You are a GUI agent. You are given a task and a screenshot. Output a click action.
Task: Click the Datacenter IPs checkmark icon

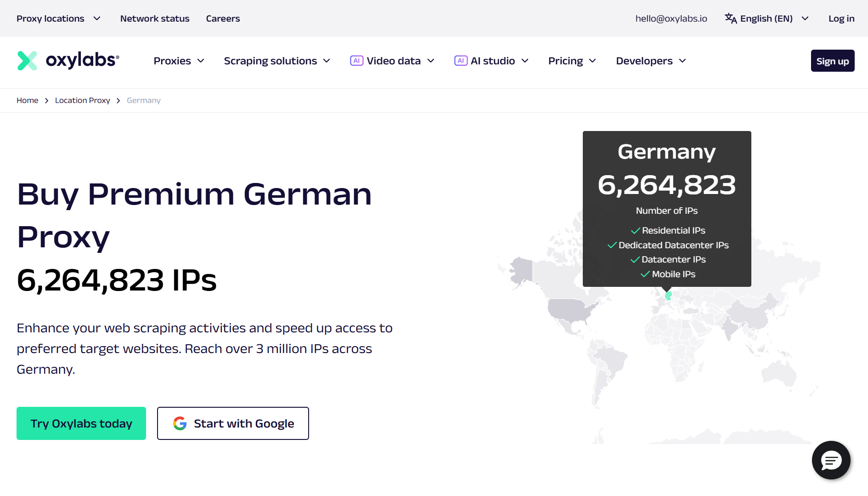coord(635,260)
